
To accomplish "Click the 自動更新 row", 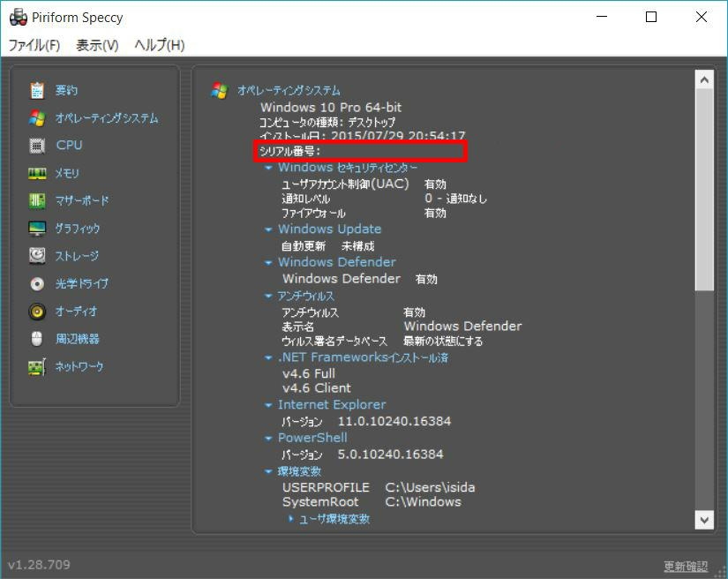I will click(x=327, y=246).
